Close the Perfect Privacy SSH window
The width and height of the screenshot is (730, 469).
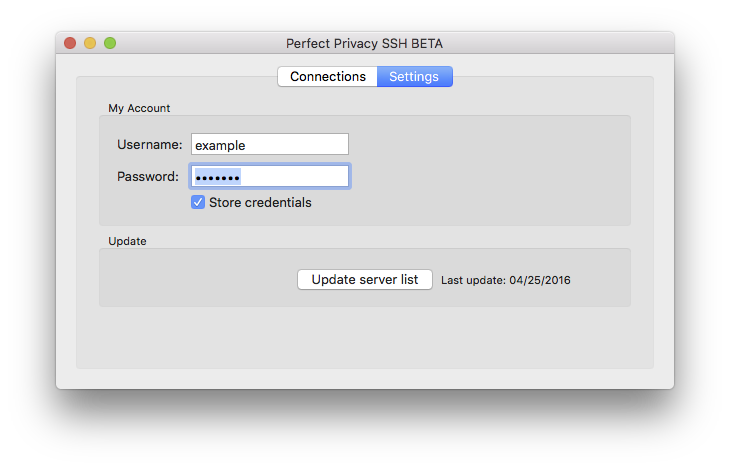pyautogui.click(x=70, y=43)
